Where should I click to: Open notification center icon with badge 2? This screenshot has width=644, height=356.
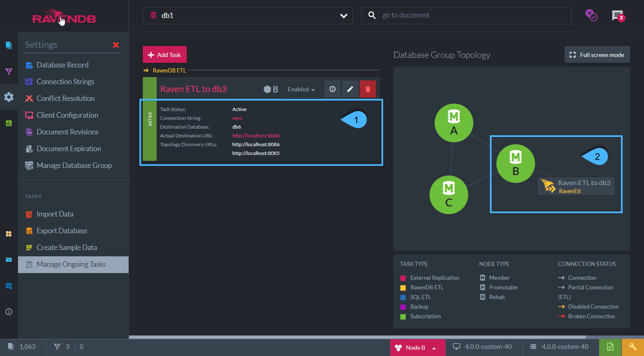point(618,16)
